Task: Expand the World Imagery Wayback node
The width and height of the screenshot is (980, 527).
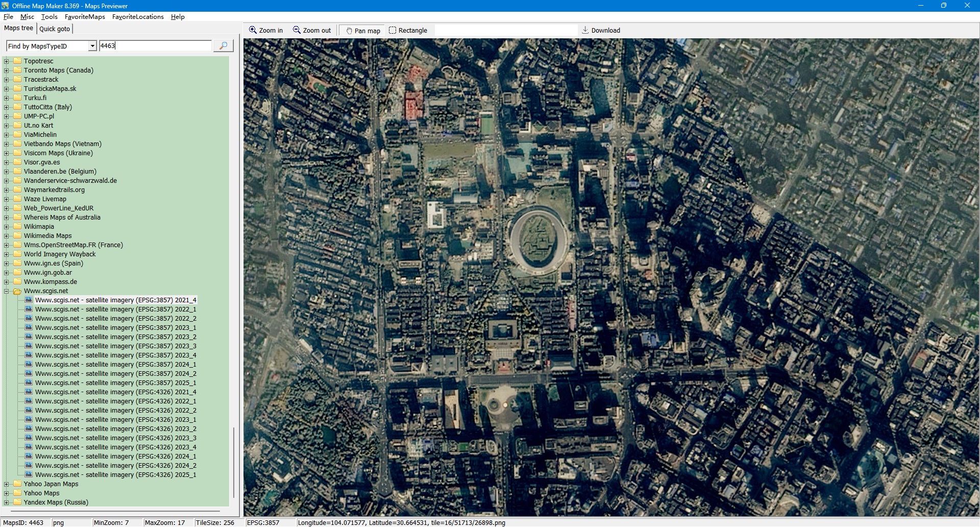Action: [7, 254]
